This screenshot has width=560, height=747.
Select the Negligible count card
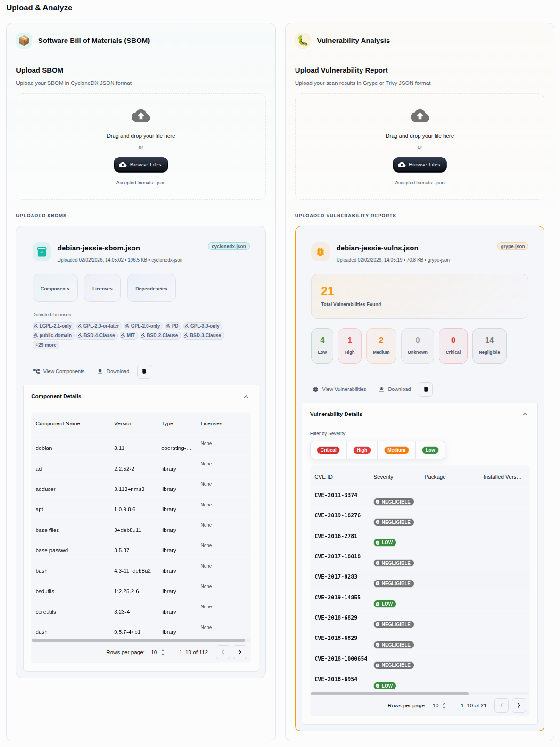[x=489, y=346]
